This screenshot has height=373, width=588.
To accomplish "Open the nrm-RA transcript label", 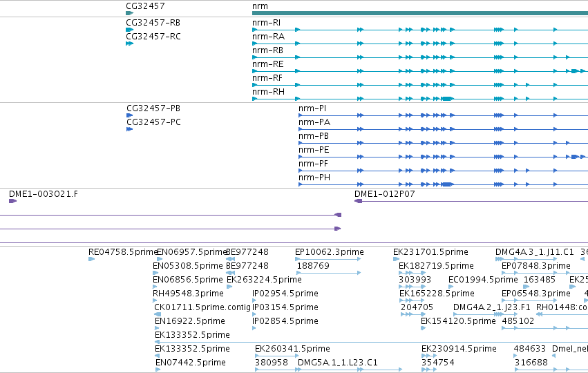I will point(268,37).
